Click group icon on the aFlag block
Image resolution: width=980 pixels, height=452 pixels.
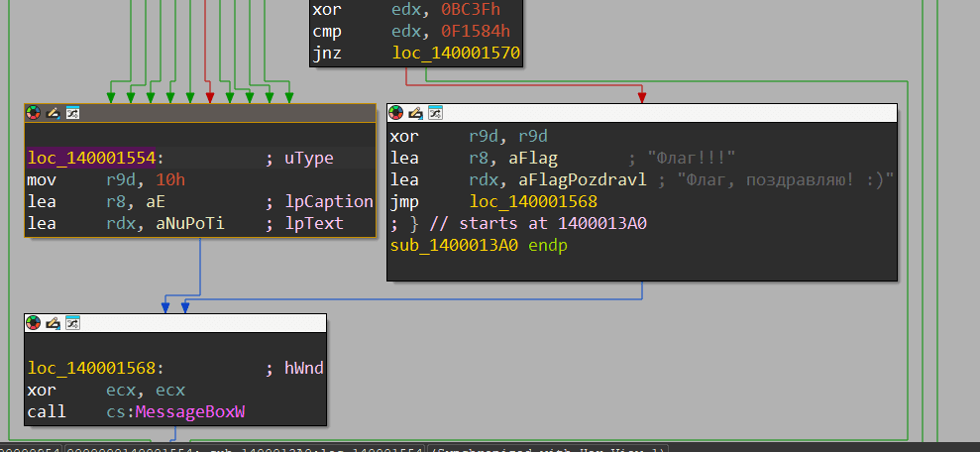tap(434, 113)
